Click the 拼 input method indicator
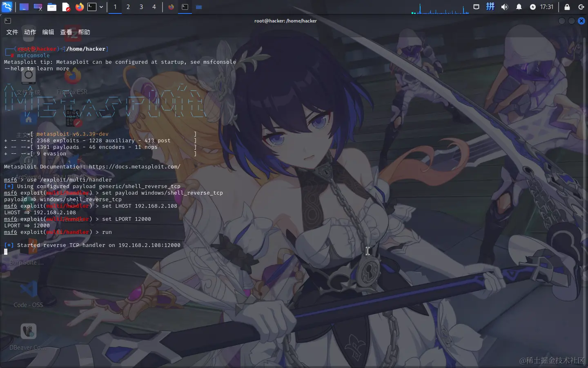The width and height of the screenshot is (588, 368). [490, 7]
